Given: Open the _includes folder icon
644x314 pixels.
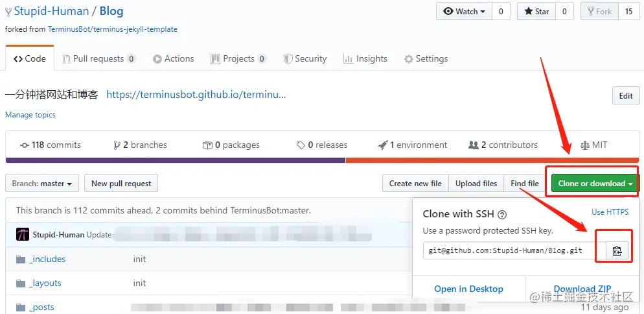Looking at the screenshot, I should pos(21,260).
